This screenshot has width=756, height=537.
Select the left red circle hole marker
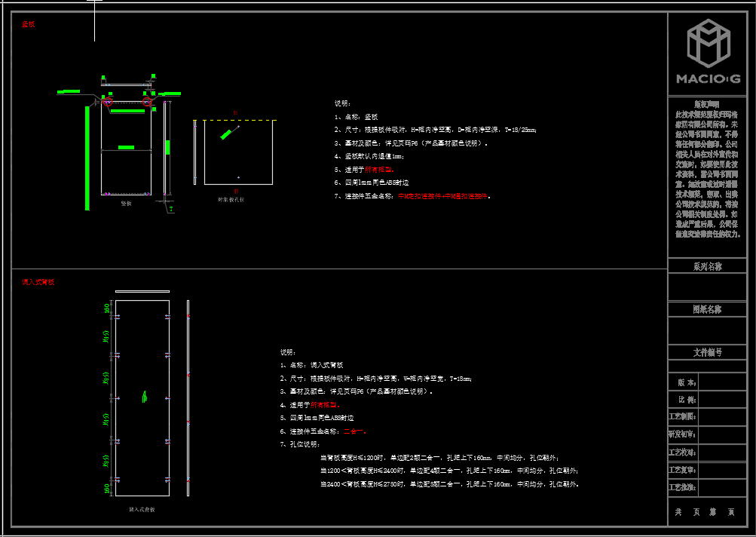[108, 101]
